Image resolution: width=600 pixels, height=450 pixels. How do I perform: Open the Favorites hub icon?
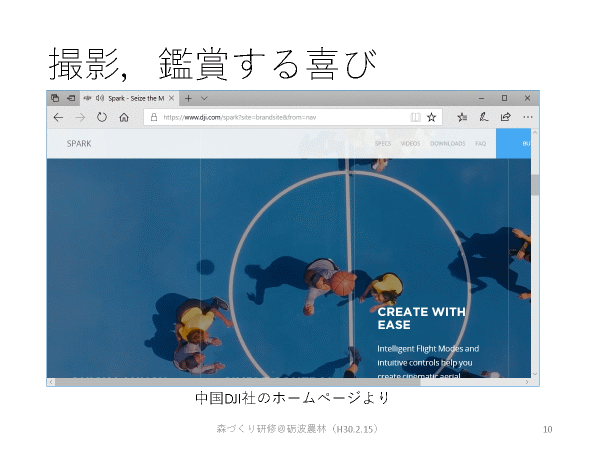(x=462, y=117)
